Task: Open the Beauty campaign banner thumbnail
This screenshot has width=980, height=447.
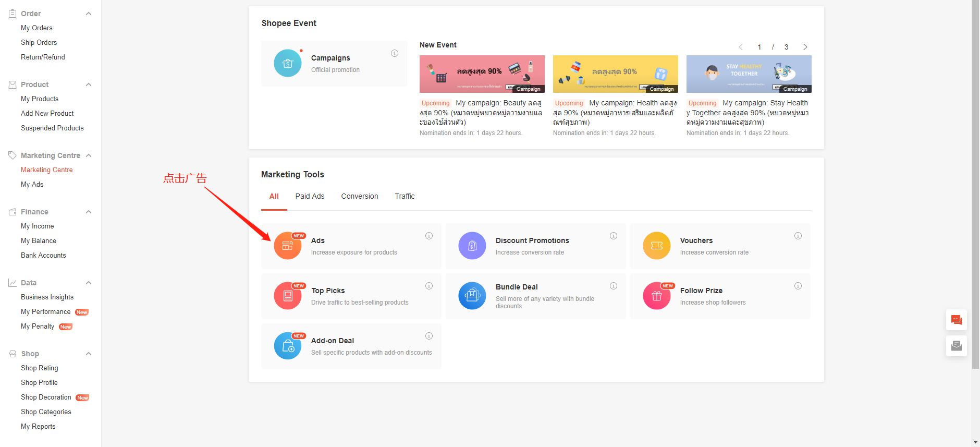Action: (482, 74)
